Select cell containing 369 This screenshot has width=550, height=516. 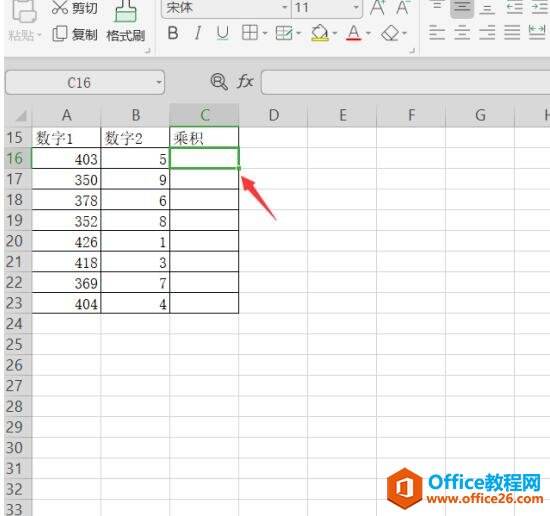(x=66, y=283)
